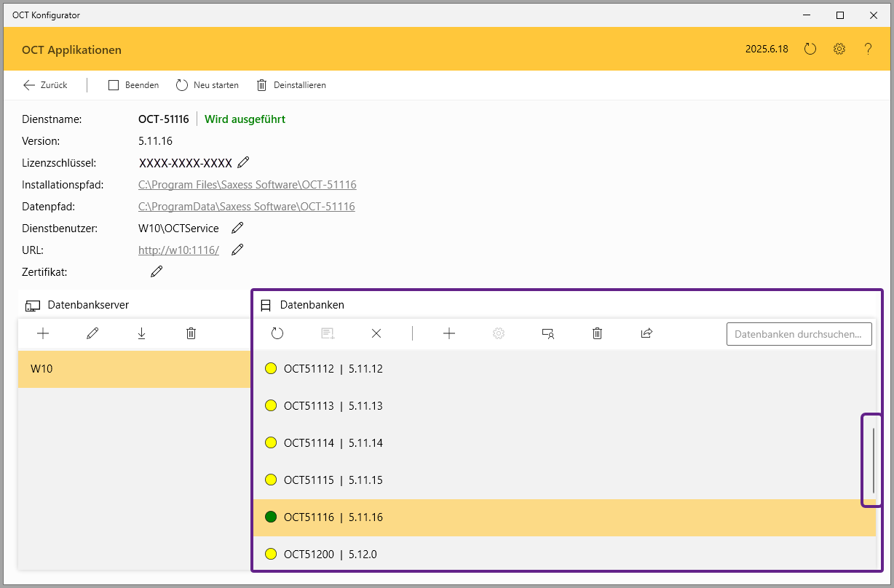
Task: Open help via the question mark icon
Action: coord(868,49)
